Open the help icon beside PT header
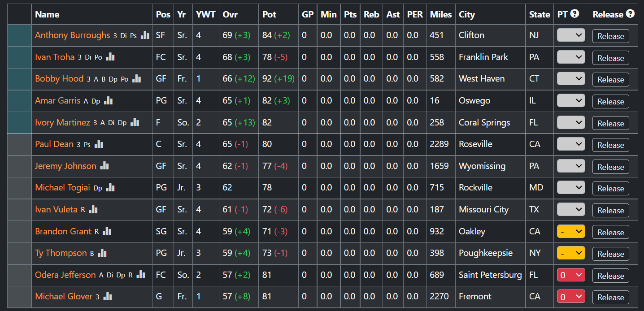Image resolution: width=644 pixels, height=311 pixels. click(574, 14)
